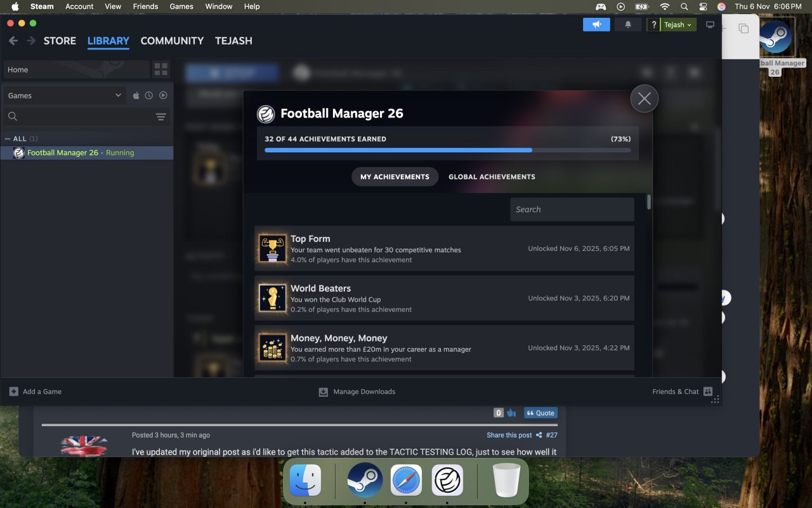Open the Steam menu in the menu bar
The height and width of the screenshot is (508, 812).
42,6
